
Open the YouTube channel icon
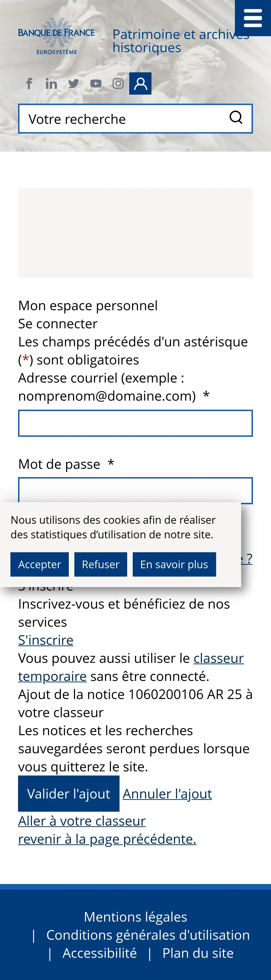(x=96, y=83)
